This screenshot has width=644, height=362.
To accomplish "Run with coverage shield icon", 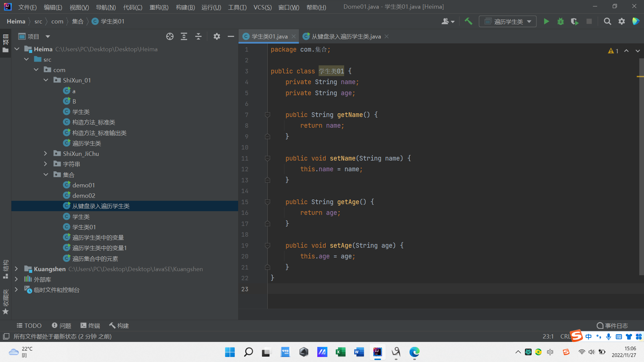I will (575, 21).
